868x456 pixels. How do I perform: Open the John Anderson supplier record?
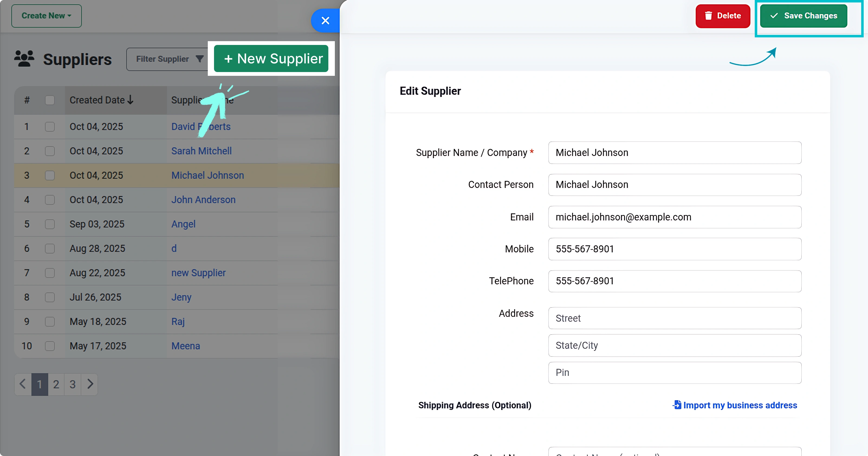[203, 199]
